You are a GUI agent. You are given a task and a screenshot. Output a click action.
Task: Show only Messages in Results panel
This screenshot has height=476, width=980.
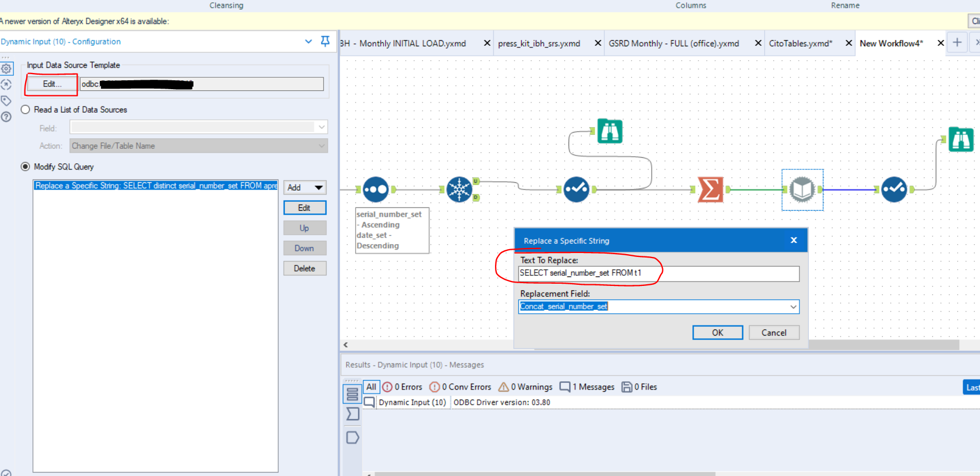point(587,387)
